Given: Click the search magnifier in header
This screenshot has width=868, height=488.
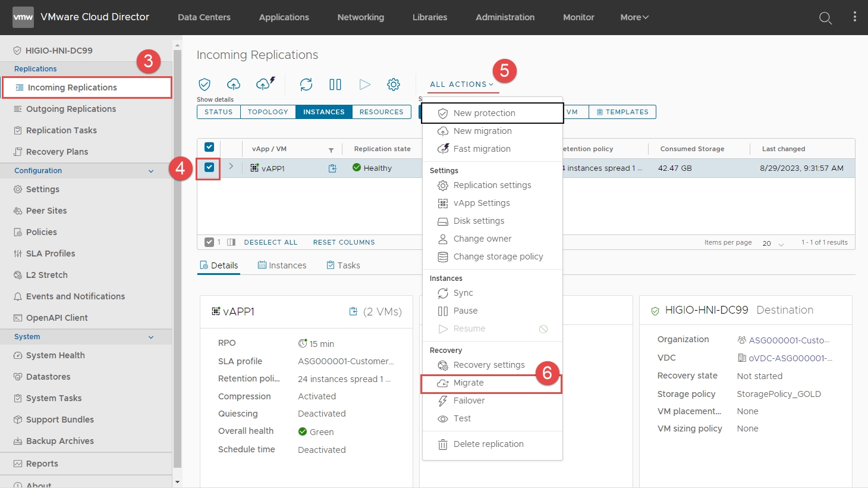Looking at the screenshot, I should point(825,18).
